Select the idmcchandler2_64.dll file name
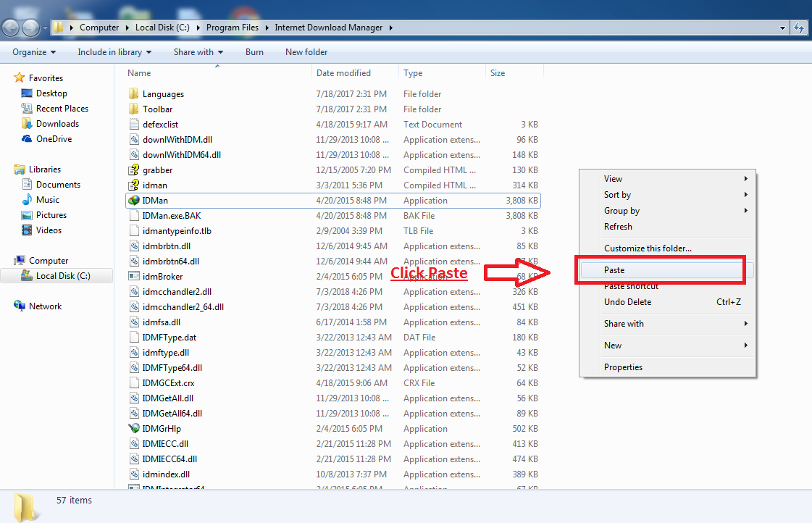The height and width of the screenshot is (523, 812). pos(183,307)
